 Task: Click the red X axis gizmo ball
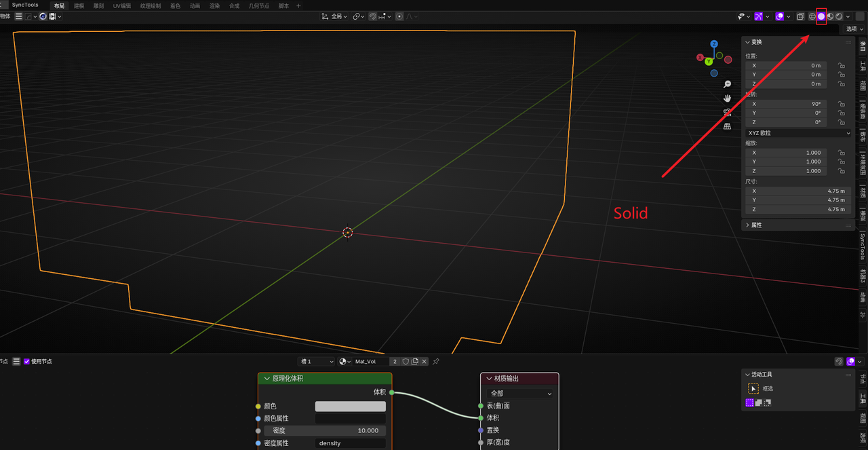701,58
